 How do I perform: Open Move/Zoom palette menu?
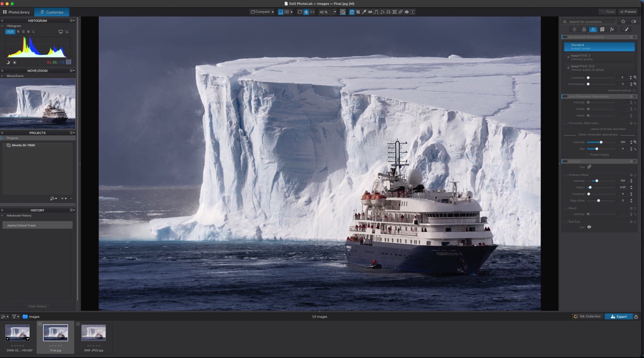tap(72, 70)
